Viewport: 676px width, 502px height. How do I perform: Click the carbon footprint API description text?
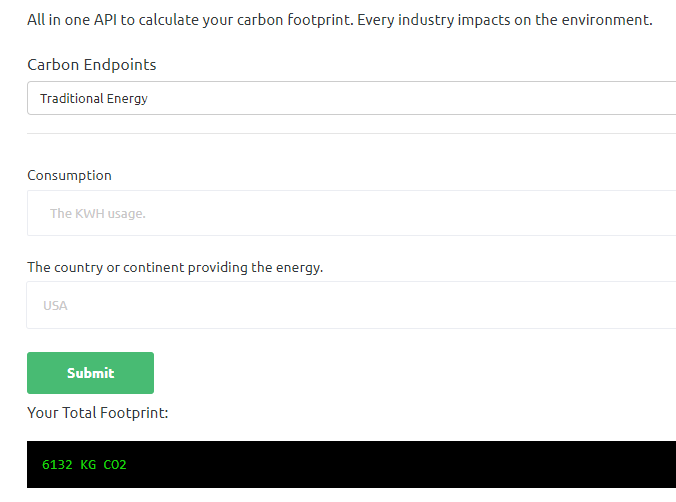(x=340, y=20)
